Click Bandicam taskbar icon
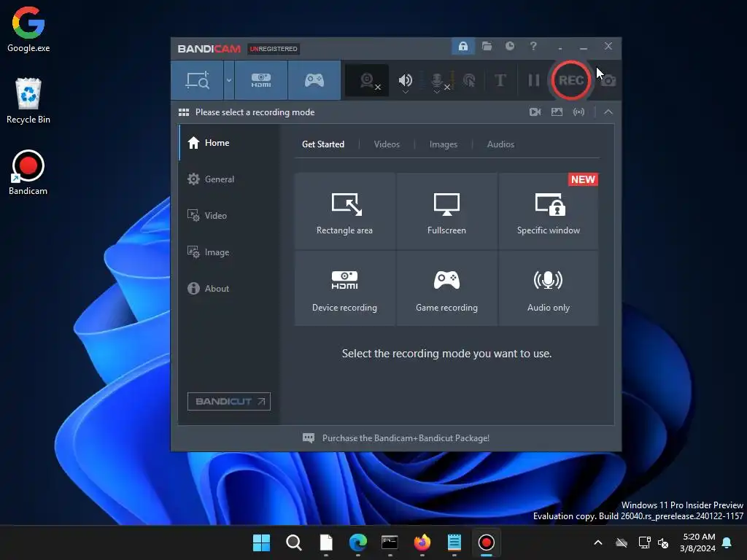This screenshot has width=747, height=560. coord(487,542)
